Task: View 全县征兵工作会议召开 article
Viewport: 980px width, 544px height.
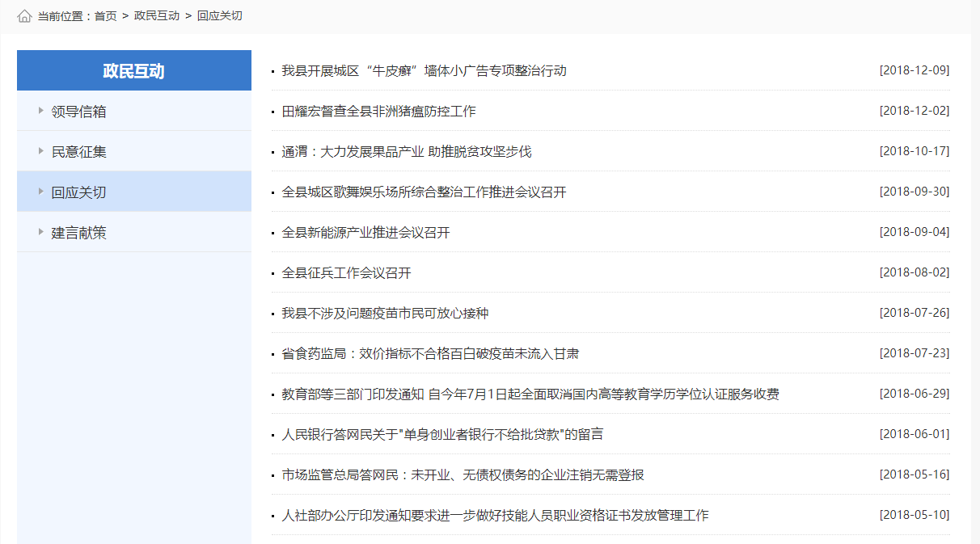Action: click(x=346, y=273)
